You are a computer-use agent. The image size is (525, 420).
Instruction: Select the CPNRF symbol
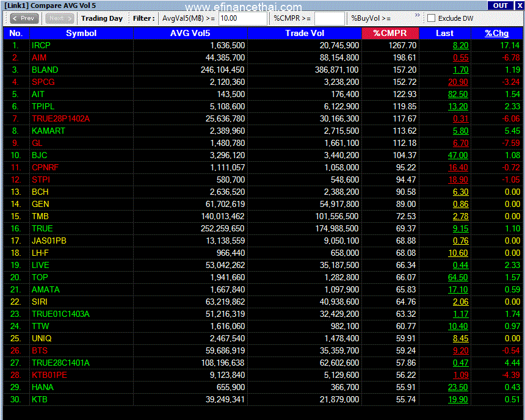pos(45,167)
